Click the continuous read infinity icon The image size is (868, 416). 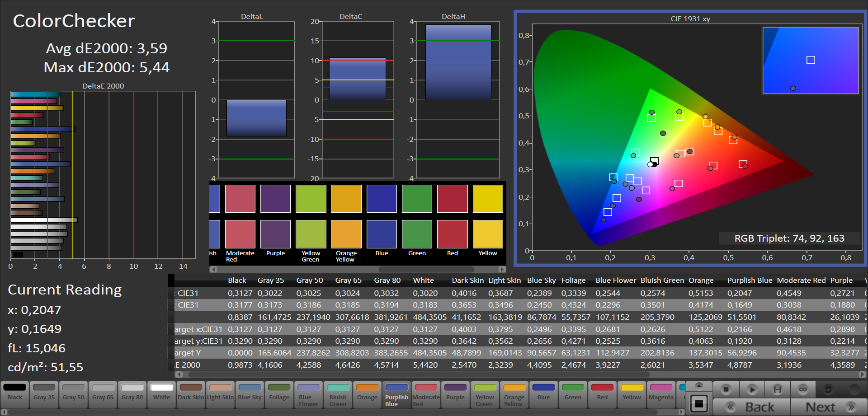(803, 389)
